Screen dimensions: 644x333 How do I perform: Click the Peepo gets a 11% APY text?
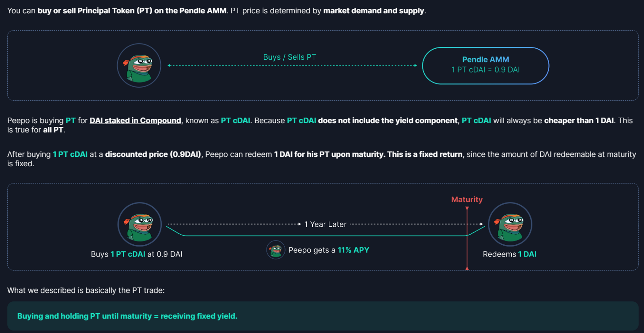328,250
